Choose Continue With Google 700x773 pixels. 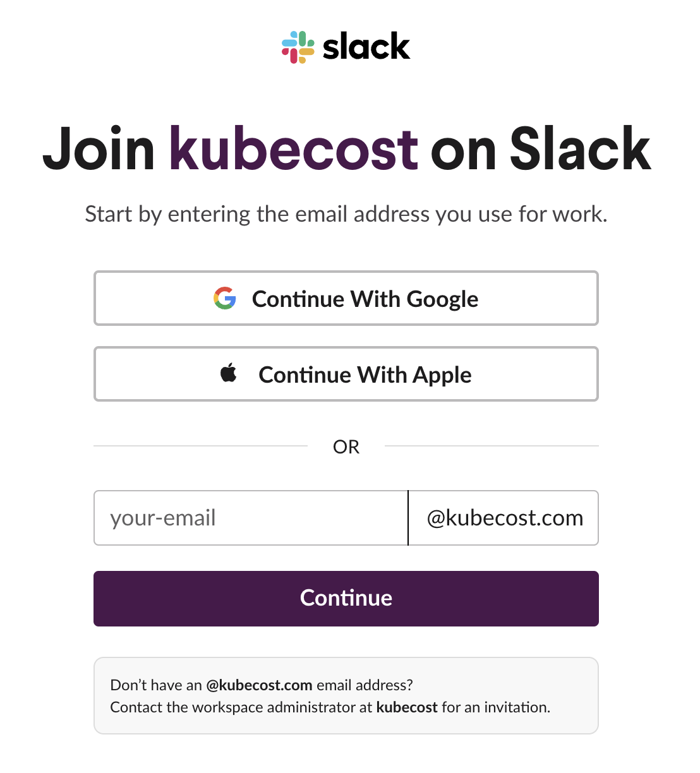tap(346, 298)
